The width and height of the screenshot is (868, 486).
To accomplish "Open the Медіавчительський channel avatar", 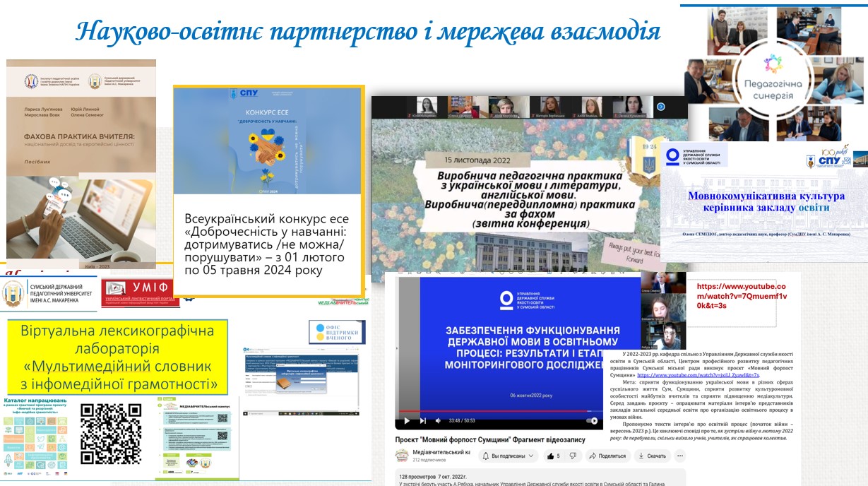I will (403, 456).
